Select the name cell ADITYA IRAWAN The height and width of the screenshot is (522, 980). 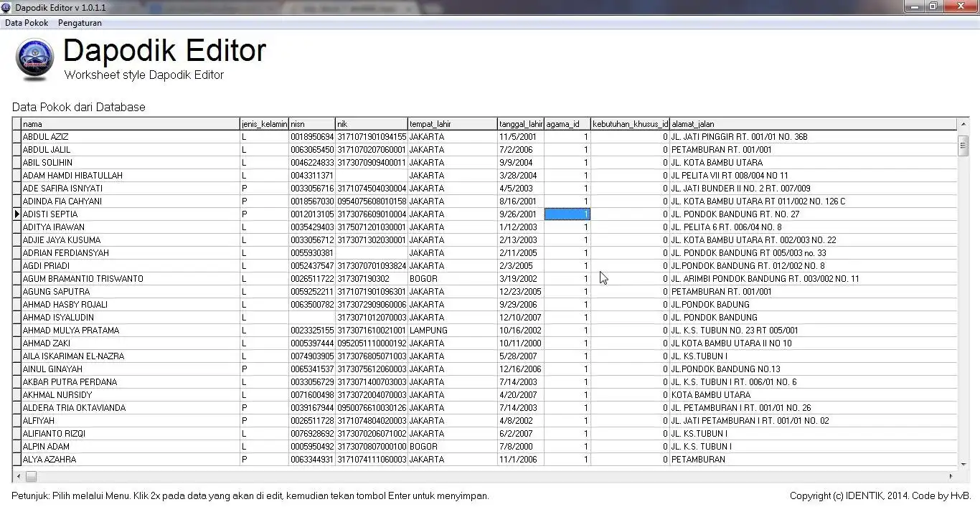(x=131, y=227)
